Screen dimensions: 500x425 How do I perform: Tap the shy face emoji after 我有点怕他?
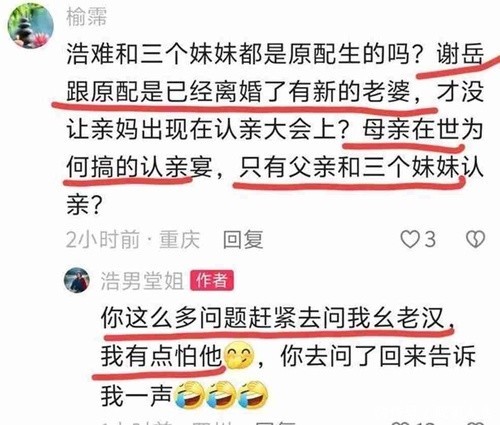click(x=239, y=355)
